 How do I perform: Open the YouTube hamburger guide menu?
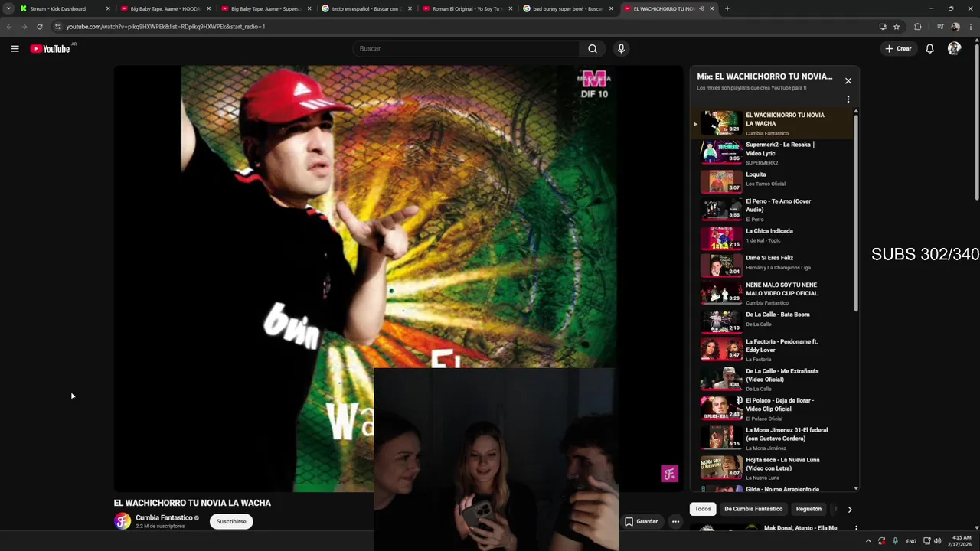point(15,48)
